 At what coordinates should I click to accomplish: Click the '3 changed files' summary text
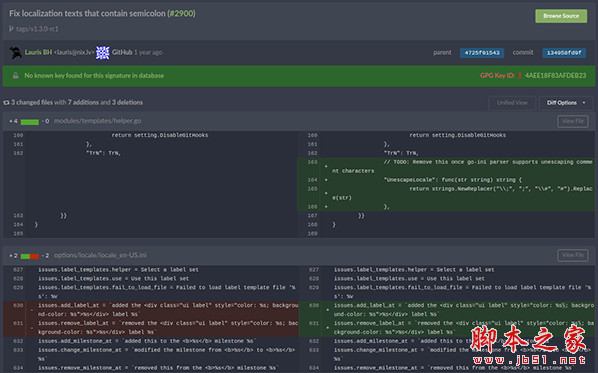click(x=32, y=102)
